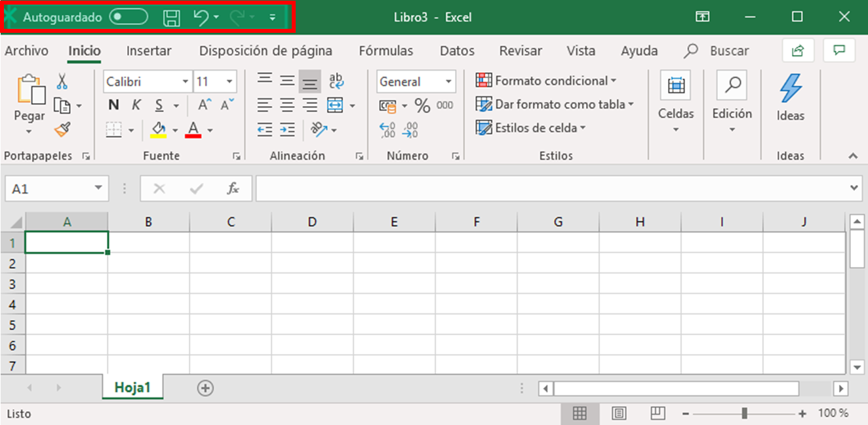Apply red font color A
This screenshot has width=868, height=425.
pos(193,130)
